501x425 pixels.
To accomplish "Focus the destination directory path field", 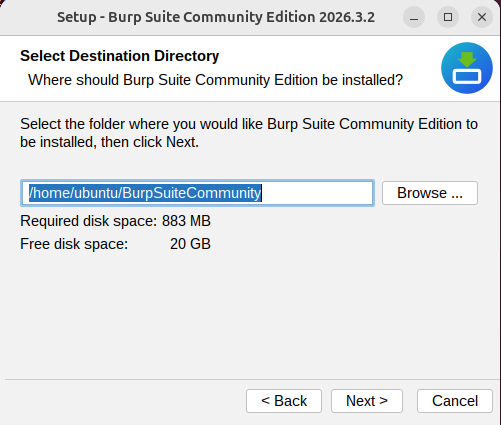I will coord(197,193).
